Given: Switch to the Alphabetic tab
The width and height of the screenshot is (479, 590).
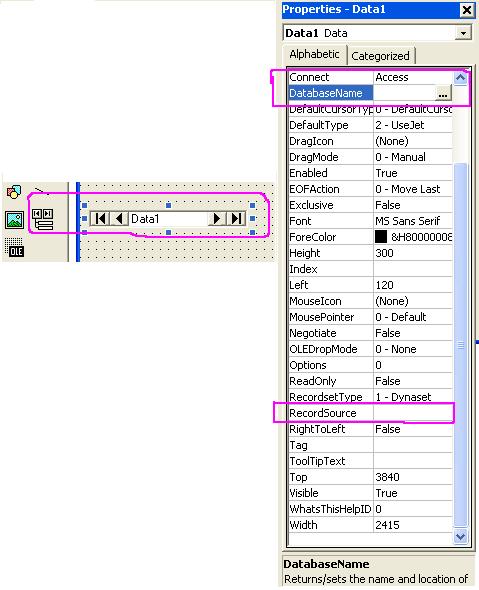Looking at the screenshot, I should click(314, 55).
